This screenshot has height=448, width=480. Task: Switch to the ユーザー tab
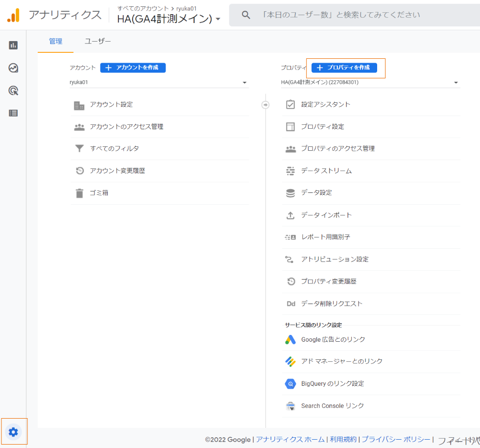pos(97,42)
